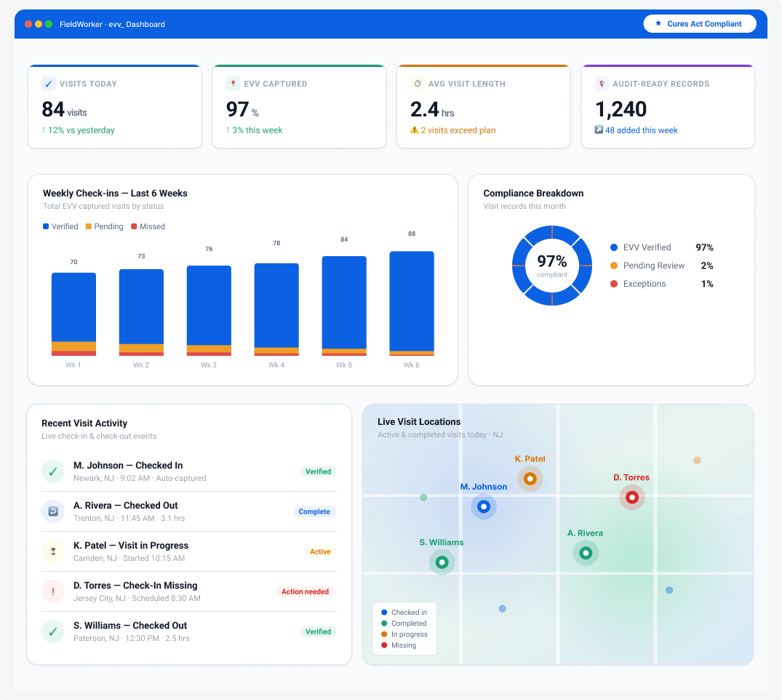The height and width of the screenshot is (700, 782).
Task: Toggle the Verified legend in weekly chart
Action: 60,226
